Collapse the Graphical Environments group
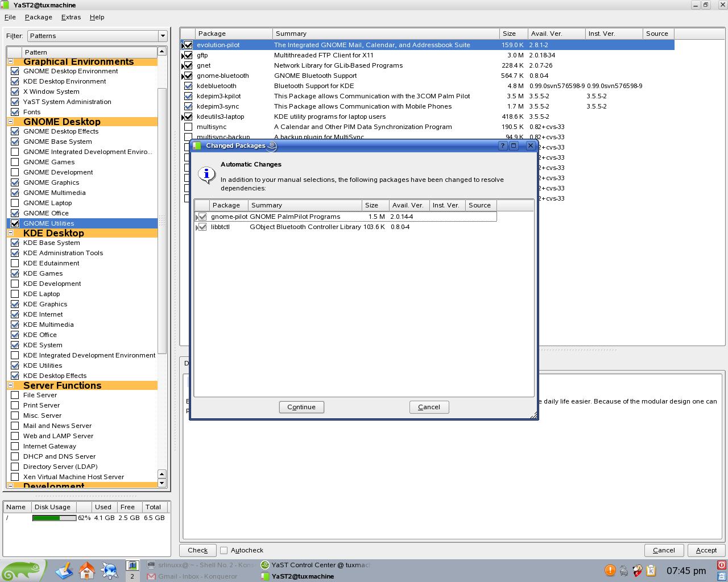 10,61
